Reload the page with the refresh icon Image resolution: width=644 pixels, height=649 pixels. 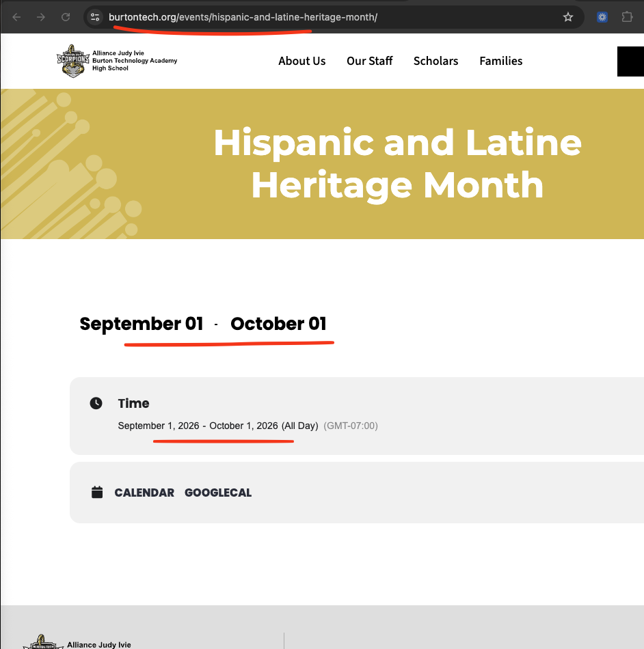[x=66, y=17]
